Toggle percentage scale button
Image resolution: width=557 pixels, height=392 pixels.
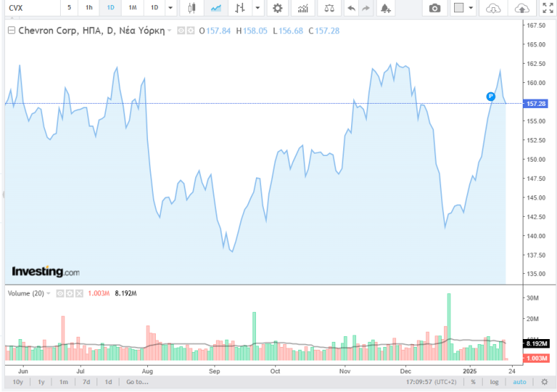point(473,382)
